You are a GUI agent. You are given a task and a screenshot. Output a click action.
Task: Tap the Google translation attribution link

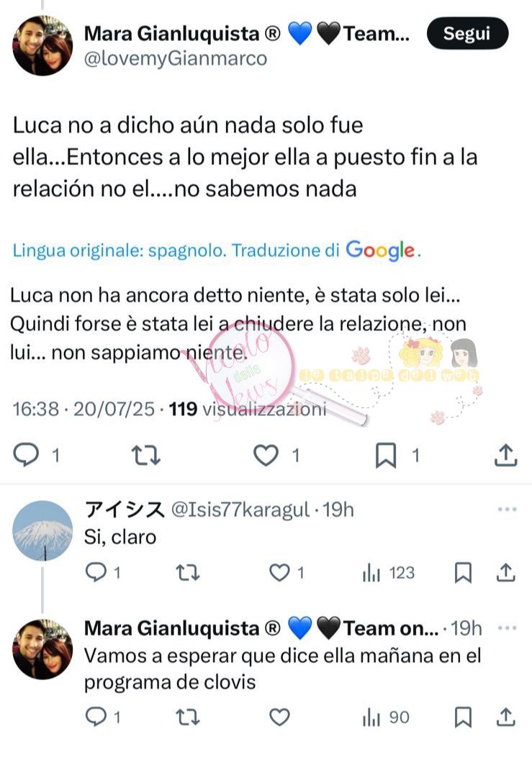[x=216, y=250]
